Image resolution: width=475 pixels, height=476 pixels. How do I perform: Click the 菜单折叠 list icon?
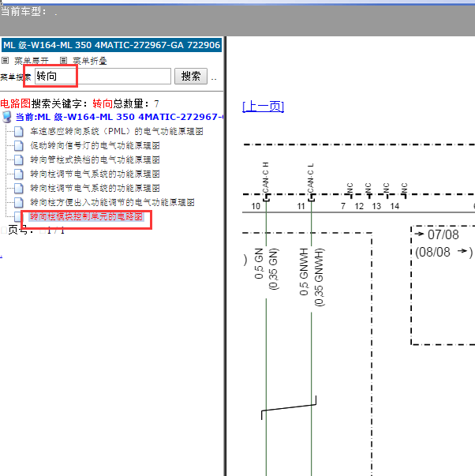point(63,61)
